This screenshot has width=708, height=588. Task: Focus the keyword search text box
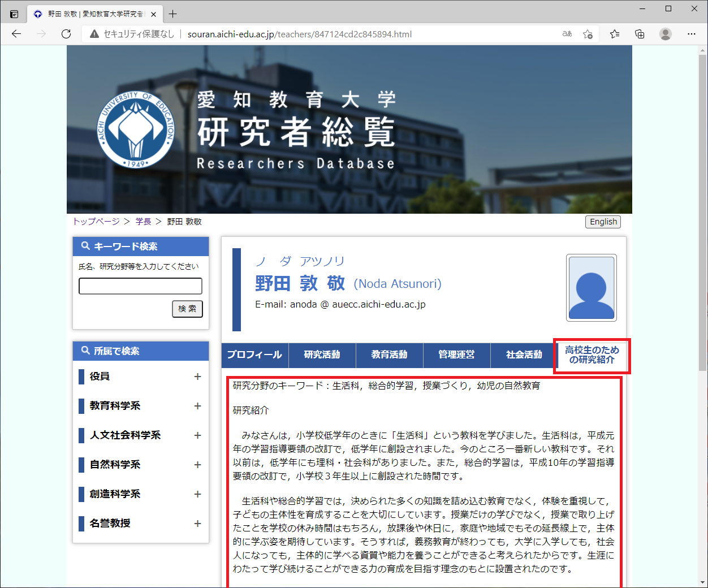click(140, 286)
